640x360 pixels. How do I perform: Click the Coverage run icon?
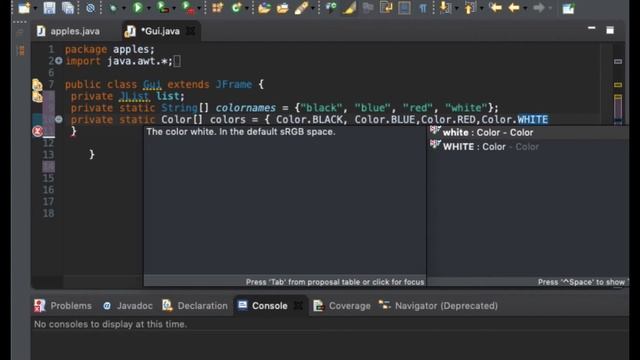tap(162, 7)
